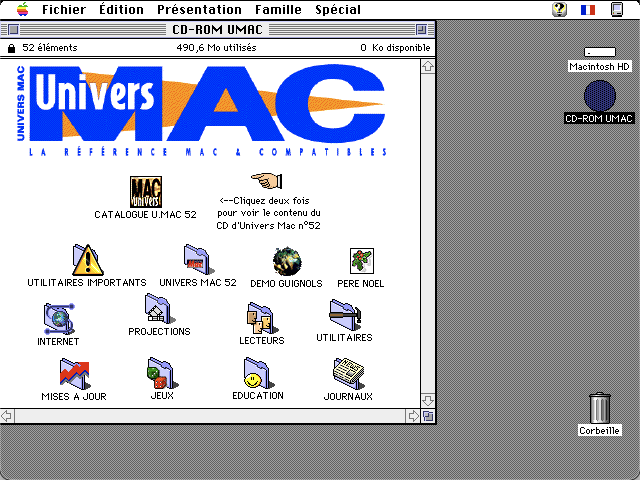Screen dimensions: 640x480
Task: Open the French flag keyboard menu
Action: [x=588, y=9]
